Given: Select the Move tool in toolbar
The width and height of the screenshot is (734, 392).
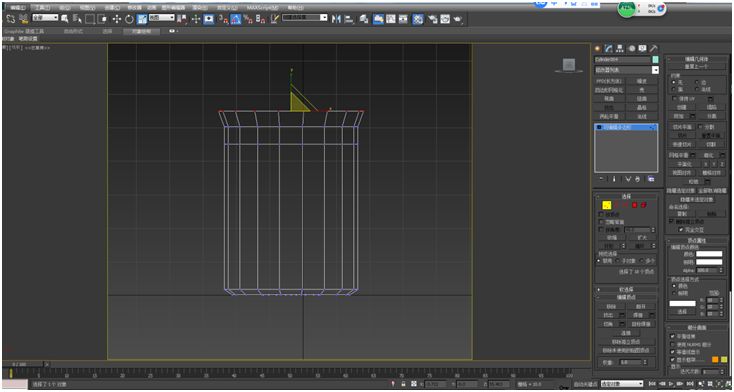Looking at the screenshot, I should (x=117, y=19).
